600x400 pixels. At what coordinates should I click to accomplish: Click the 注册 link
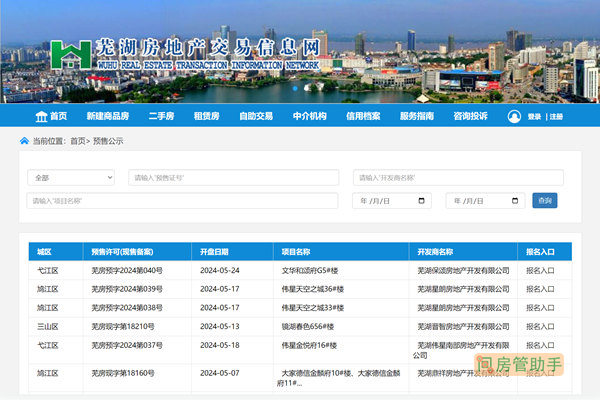[x=556, y=117]
